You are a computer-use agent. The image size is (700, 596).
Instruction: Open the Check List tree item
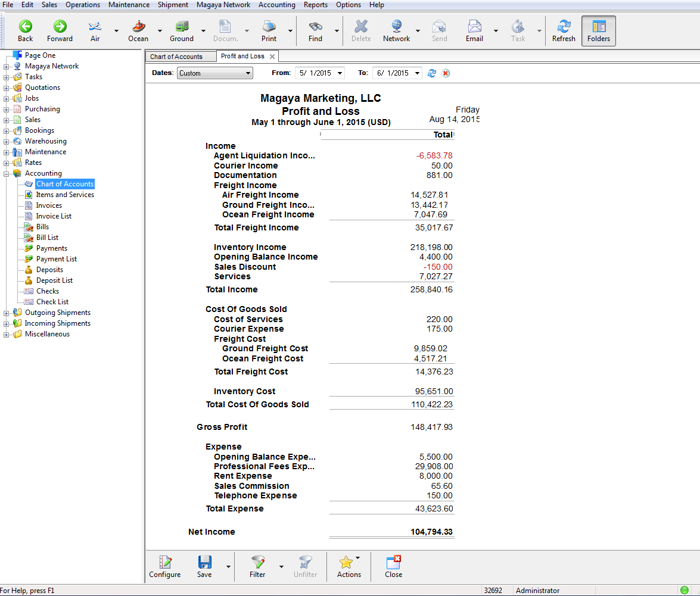(52, 301)
